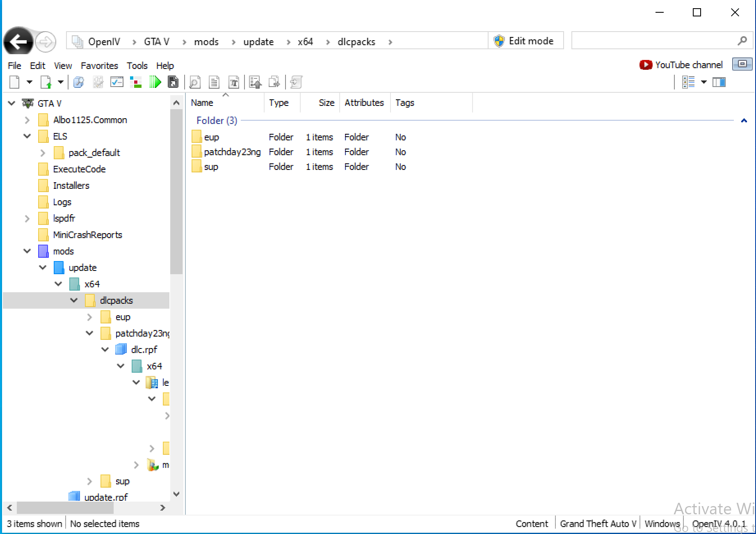This screenshot has height=534, width=756.
Task: Open the View menu
Action: (x=63, y=66)
